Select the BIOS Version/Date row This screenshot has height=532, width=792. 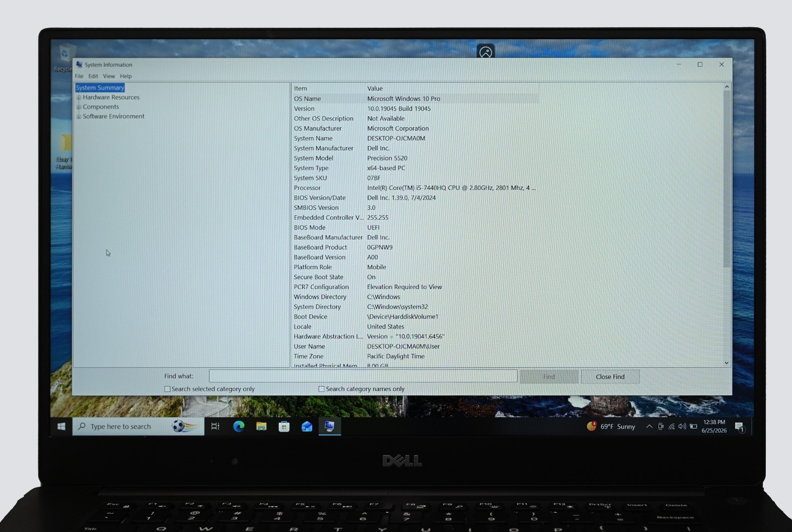pos(416,197)
